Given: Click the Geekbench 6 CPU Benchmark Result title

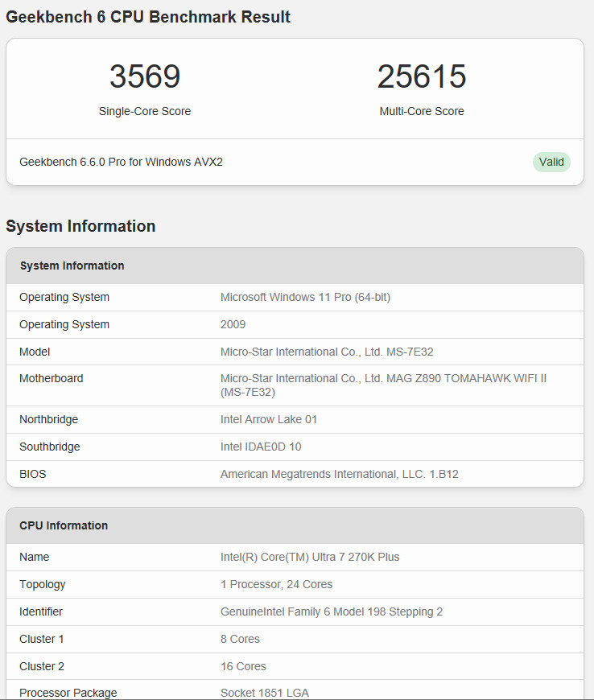Looking at the screenshot, I should [x=148, y=17].
